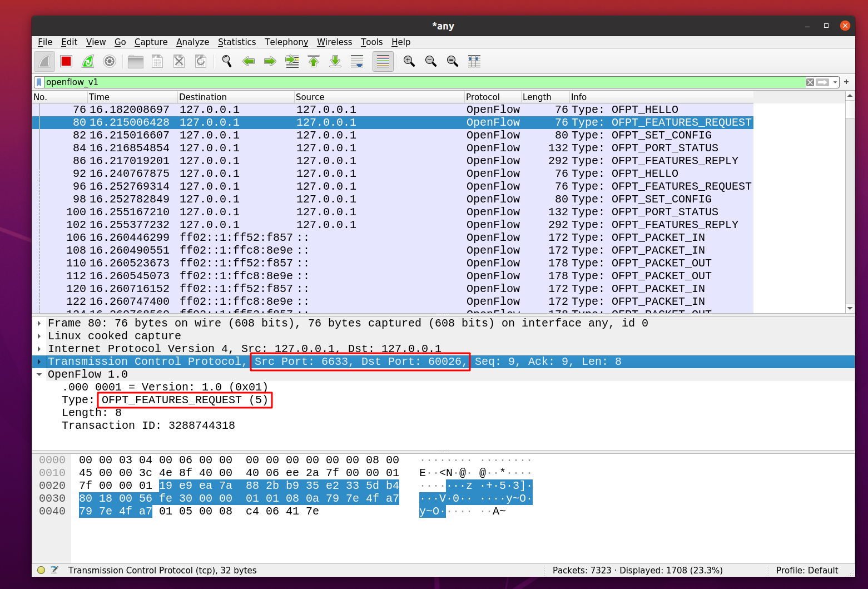Collapse the OpenFlow 1.0 tree
Viewport: 868px width, 589px height.
(39, 374)
